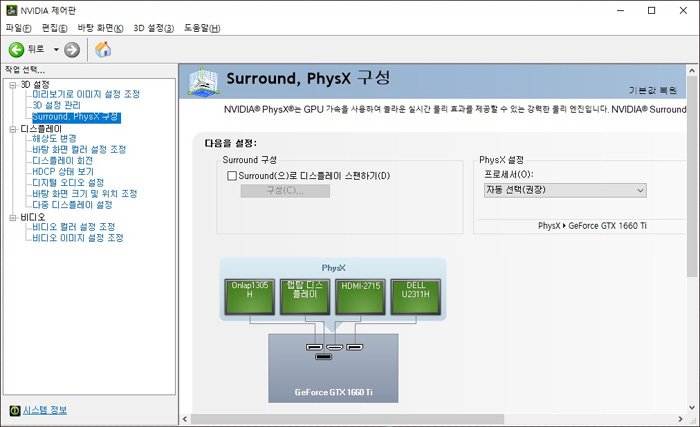The width and height of the screenshot is (700, 427).
Task: Click the system information icon
Action: point(15,410)
